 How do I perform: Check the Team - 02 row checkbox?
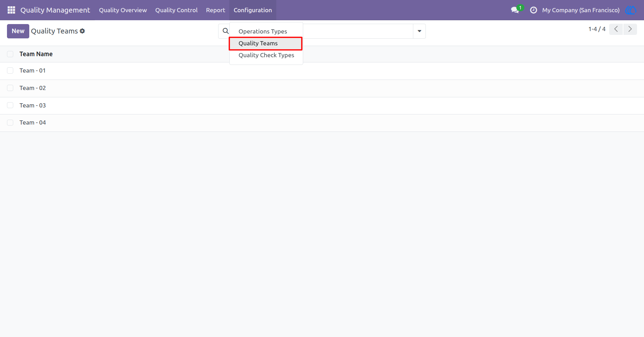coord(10,88)
